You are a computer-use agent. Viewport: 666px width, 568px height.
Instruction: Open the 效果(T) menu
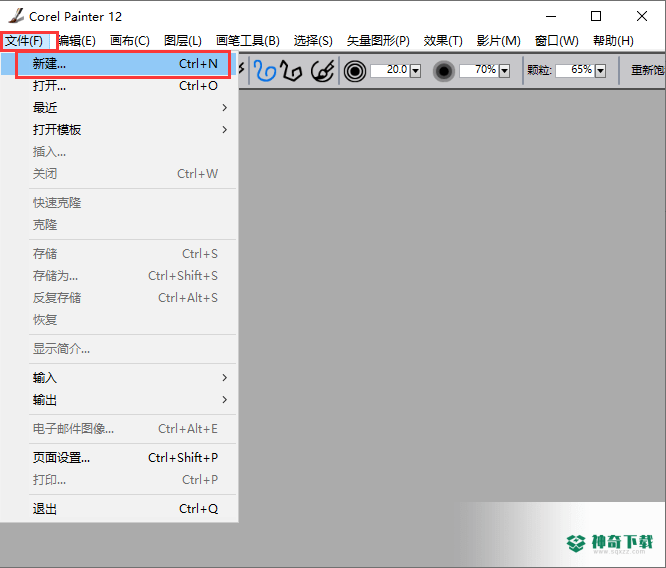click(x=443, y=41)
